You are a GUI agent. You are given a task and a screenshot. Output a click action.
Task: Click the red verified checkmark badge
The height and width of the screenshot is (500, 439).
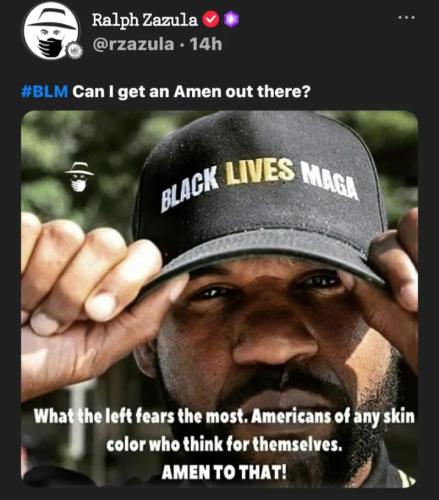[211, 20]
